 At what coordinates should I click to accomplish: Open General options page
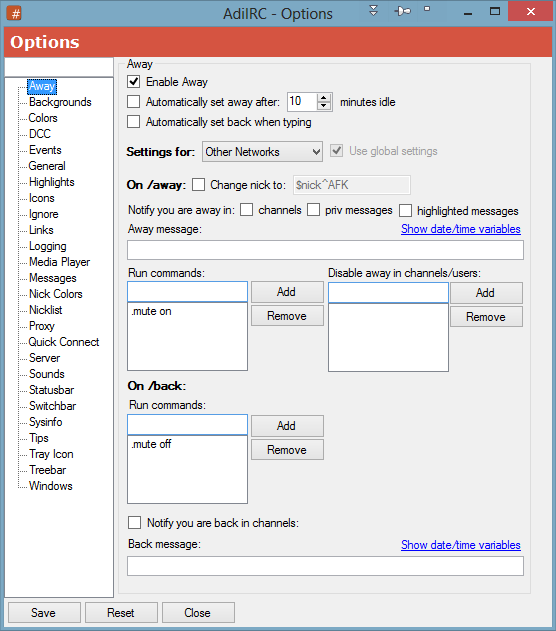coord(47,166)
